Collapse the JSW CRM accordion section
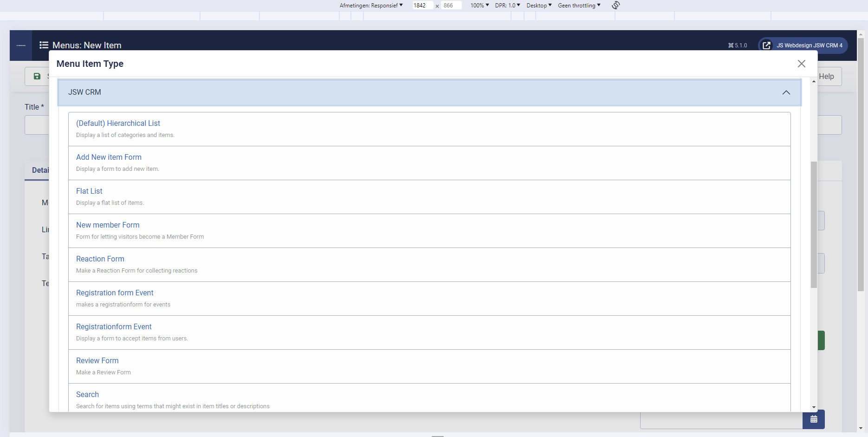The height and width of the screenshot is (437, 868). click(x=785, y=92)
